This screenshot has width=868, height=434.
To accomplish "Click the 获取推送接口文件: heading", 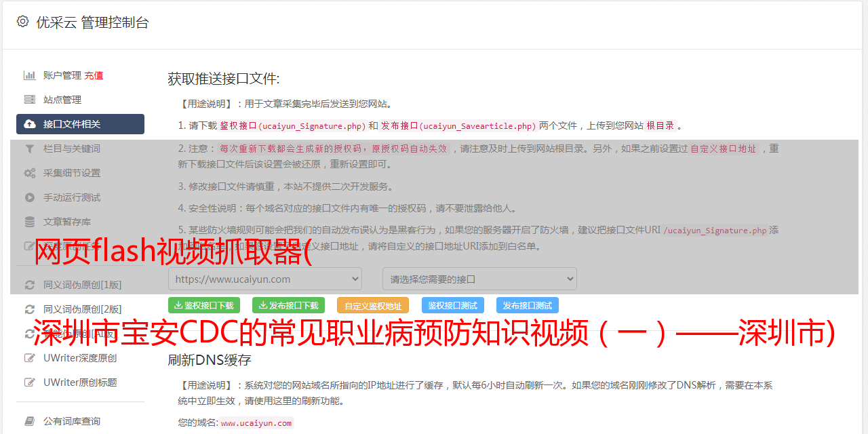I will tap(224, 79).
